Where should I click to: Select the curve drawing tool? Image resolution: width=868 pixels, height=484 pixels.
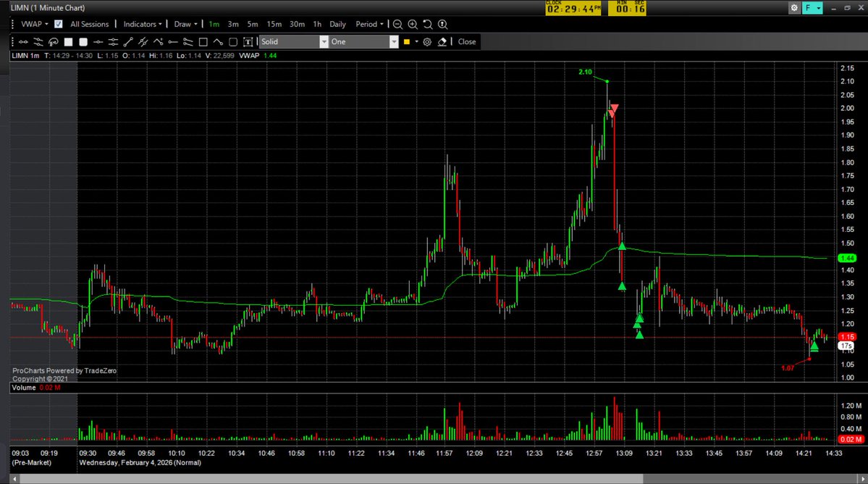218,42
